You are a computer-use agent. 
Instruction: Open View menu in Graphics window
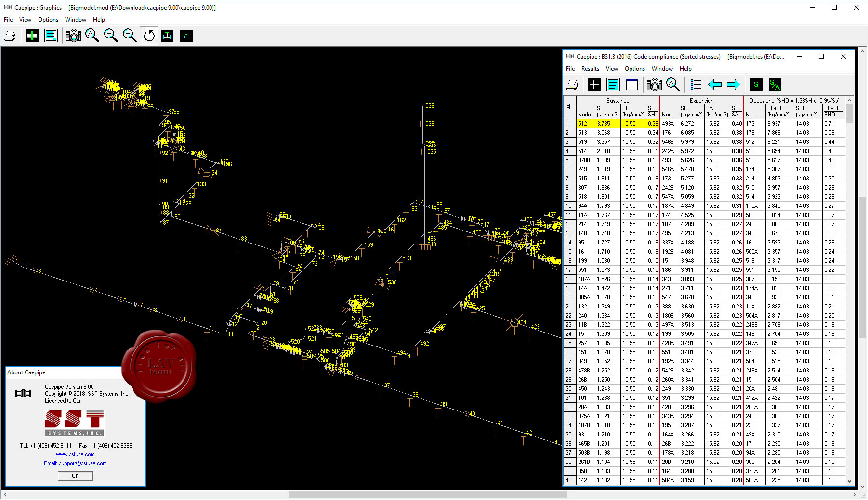tap(25, 20)
